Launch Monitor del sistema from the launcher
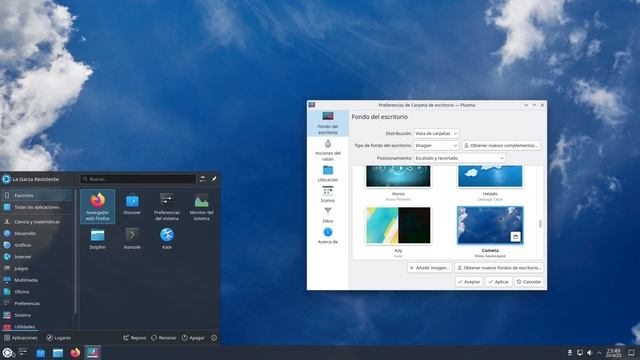This screenshot has width=640, height=360. click(x=201, y=207)
